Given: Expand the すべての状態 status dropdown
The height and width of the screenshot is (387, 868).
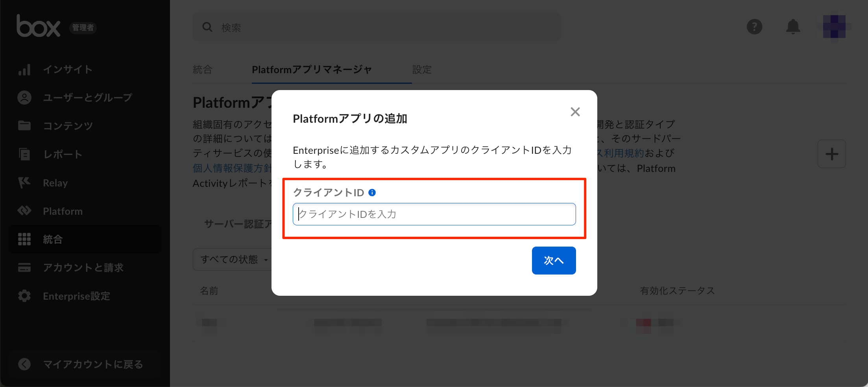Looking at the screenshot, I should 234,259.
